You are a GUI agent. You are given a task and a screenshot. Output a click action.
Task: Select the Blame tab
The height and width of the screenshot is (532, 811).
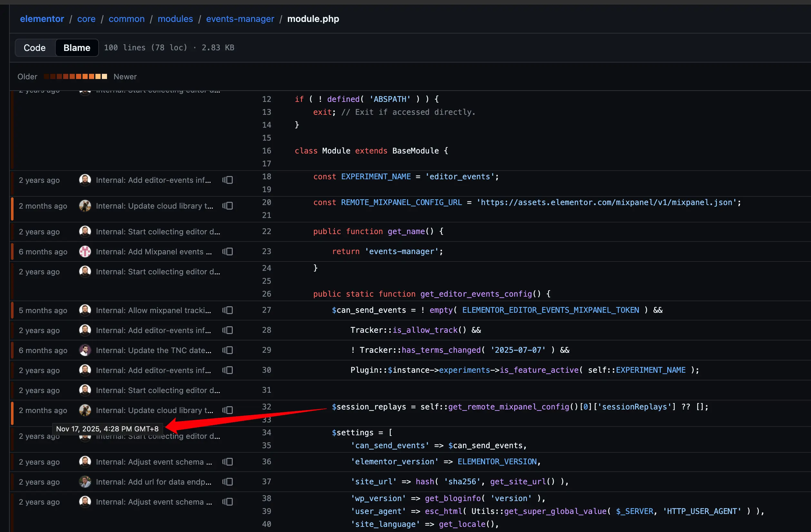pos(77,48)
